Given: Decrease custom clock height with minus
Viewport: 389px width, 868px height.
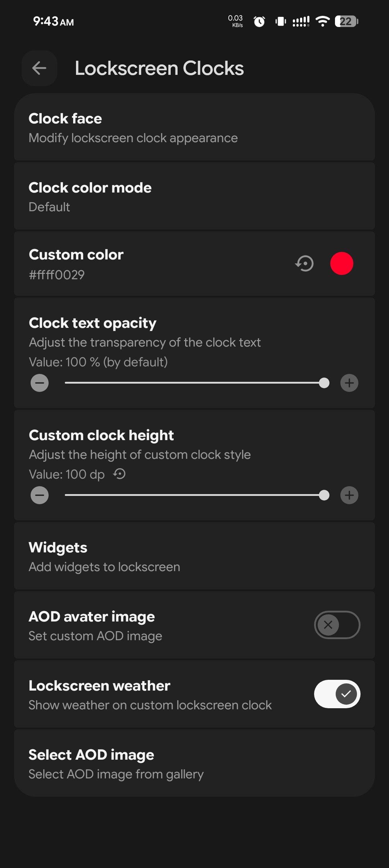Looking at the screenshot, I should coord(40,495).
